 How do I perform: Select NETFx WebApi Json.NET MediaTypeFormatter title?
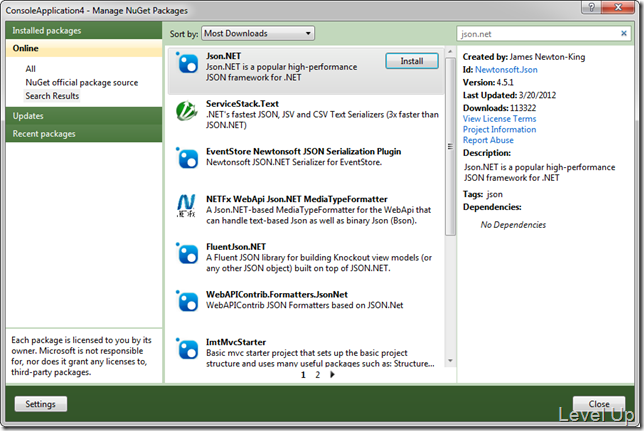(x=297, y=199)
